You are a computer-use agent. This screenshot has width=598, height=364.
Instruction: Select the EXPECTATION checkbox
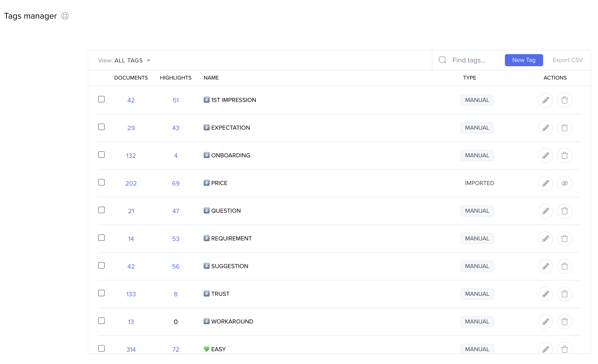pos(101,127)
